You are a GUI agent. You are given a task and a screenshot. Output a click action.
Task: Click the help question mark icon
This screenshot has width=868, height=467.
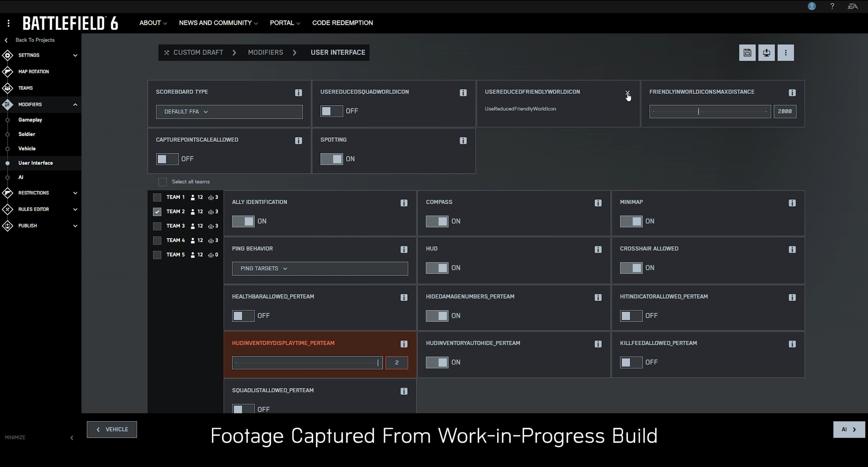(832, 6)
